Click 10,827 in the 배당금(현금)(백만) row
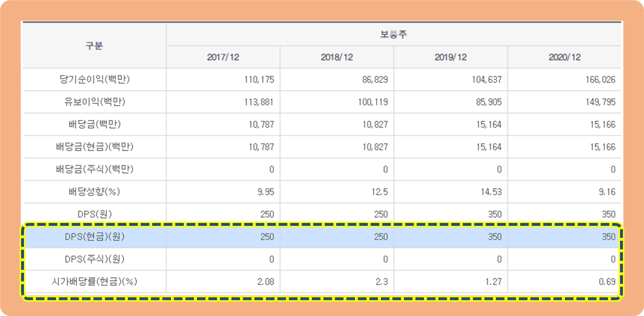Viewport: 644px width, 316px height. (375, 147)
